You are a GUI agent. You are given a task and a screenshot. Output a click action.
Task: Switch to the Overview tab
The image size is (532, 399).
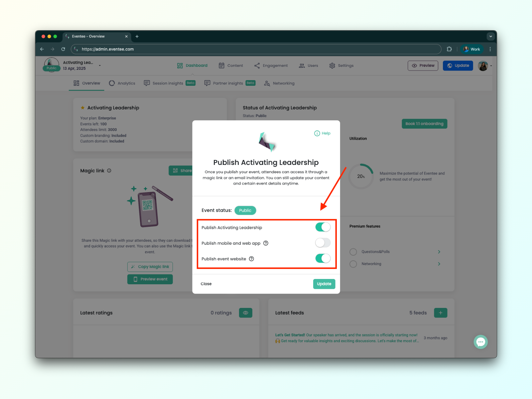(x=87, y=83)
